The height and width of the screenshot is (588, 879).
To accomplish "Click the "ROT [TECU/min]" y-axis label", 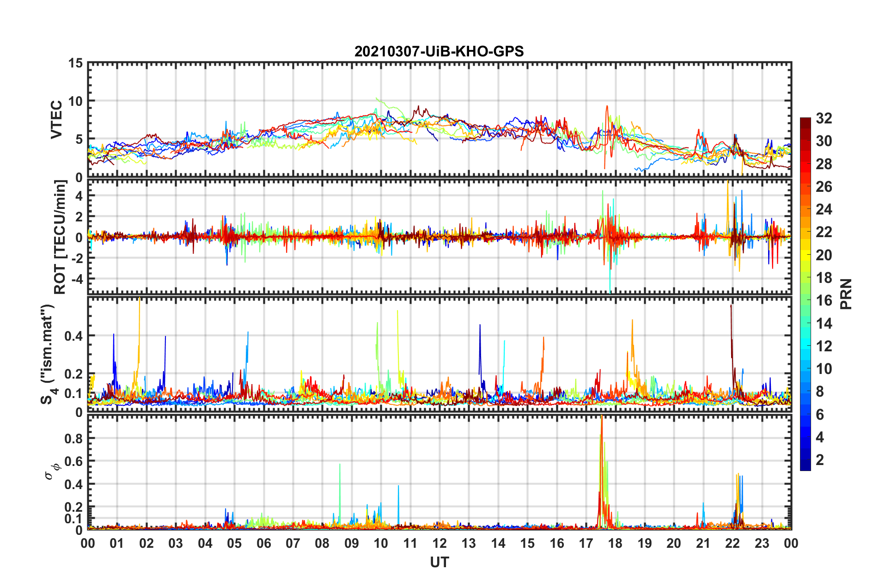I will click(x=60, y=237).
